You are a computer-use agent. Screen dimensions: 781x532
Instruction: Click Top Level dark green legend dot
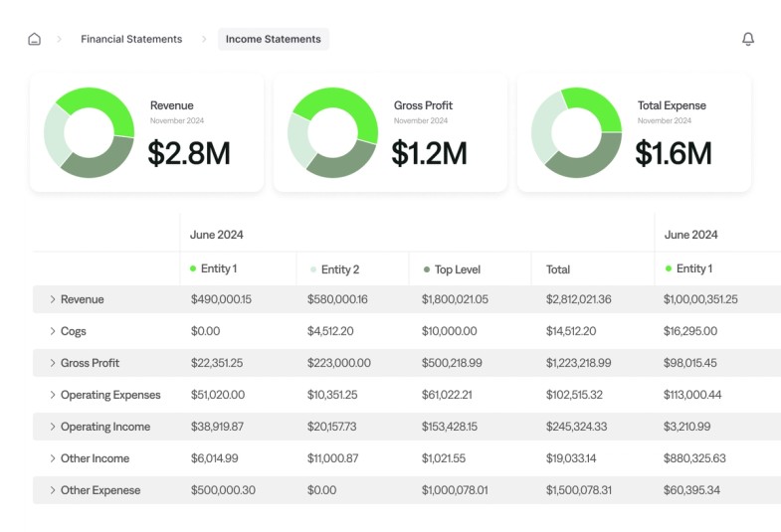pos(427,269)
